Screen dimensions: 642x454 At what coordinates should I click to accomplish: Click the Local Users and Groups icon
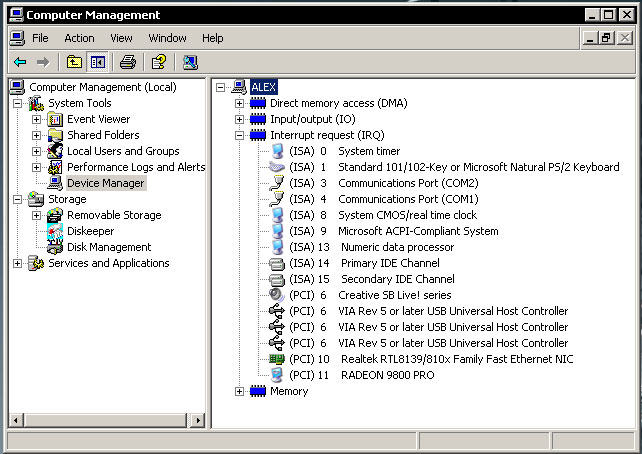(x=55, y=151)
